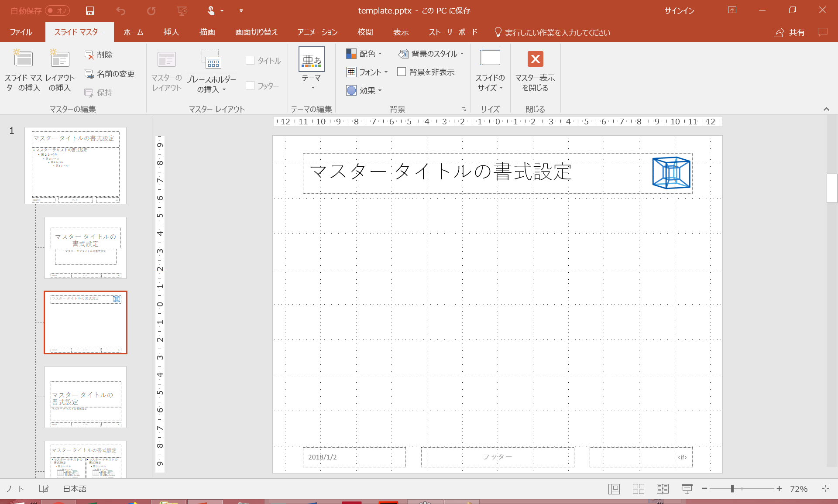Switch to the Animations tab
Viewport: 838px width, 504px height.
coord(317,32)
